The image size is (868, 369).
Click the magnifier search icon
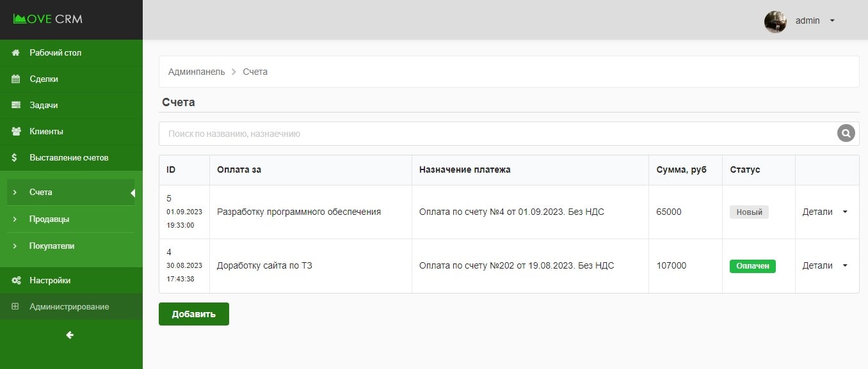click(846, 134)
